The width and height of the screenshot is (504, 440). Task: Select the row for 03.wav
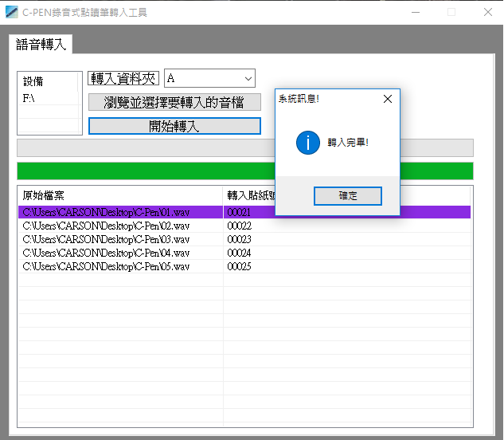point(244,239)
